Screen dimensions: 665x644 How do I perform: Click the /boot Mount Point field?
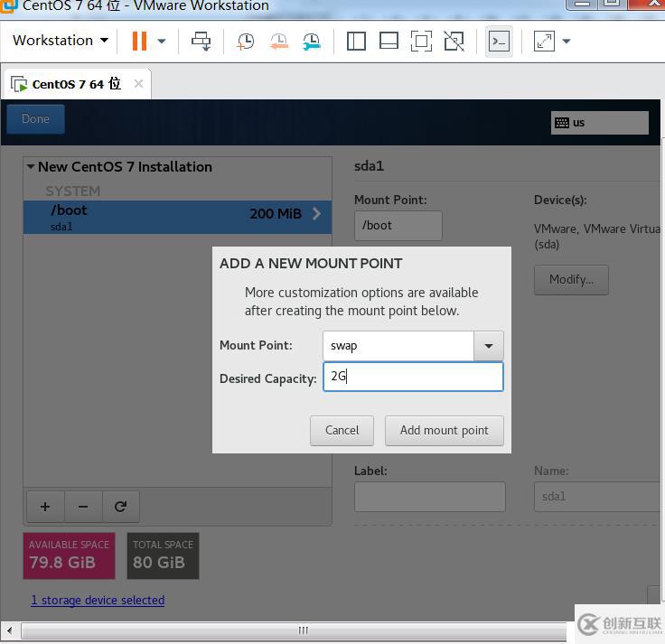[x=398, y=226]
